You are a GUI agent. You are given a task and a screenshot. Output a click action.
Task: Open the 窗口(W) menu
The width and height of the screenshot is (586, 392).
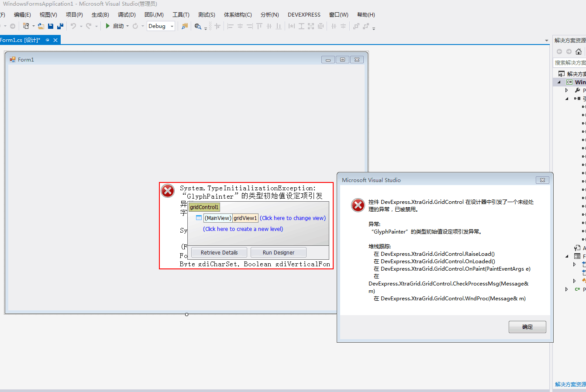pyautogui.click(x=339, y=15)
